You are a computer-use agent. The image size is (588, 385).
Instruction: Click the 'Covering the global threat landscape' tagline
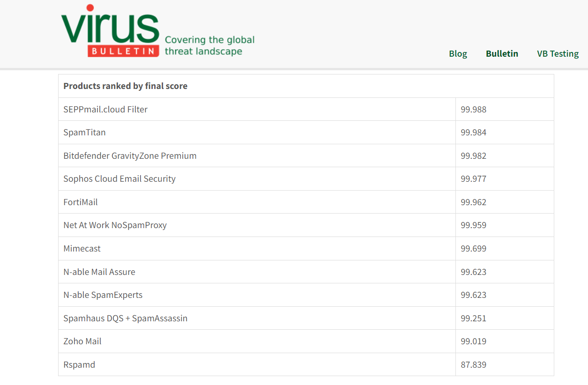(209, 45)
